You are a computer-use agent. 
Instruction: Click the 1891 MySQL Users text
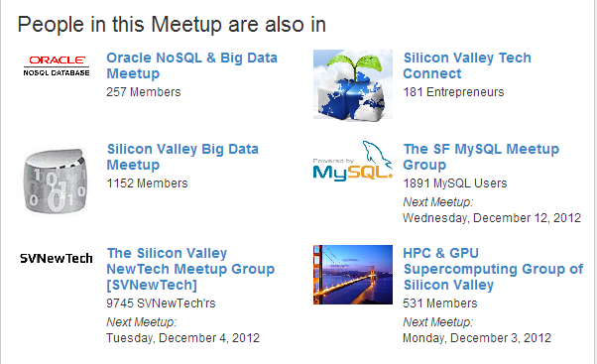455,183
